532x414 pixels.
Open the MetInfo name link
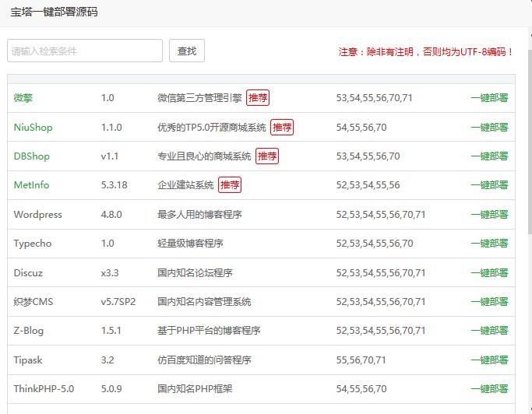coord(31,185)
